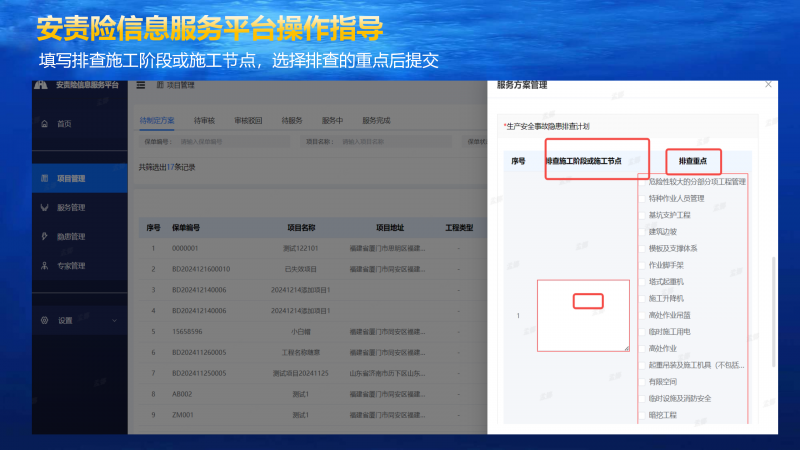The height and width of the screenshot is (450, 800).
Task: Click project name 小白帽
Action: [x=301, y=332]
